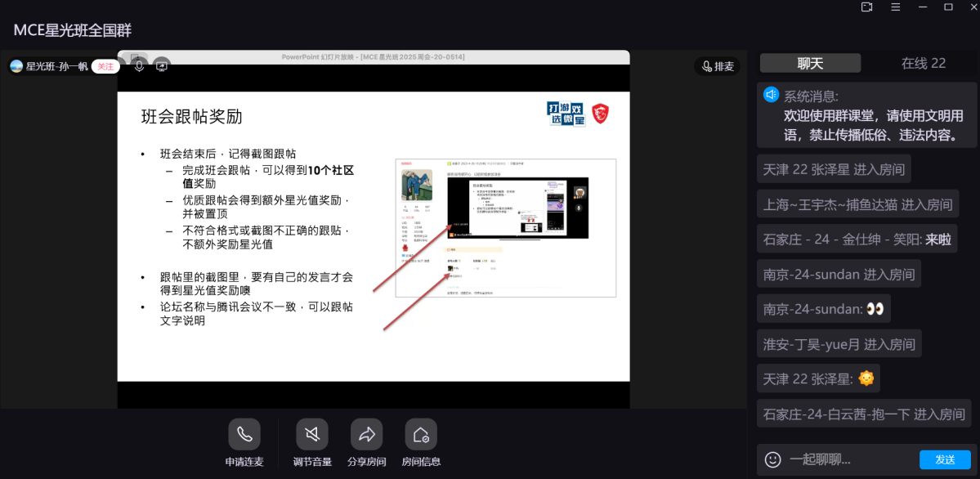
Task: Click the host name 星光班-孙一帆
Action: coord(57,66)
